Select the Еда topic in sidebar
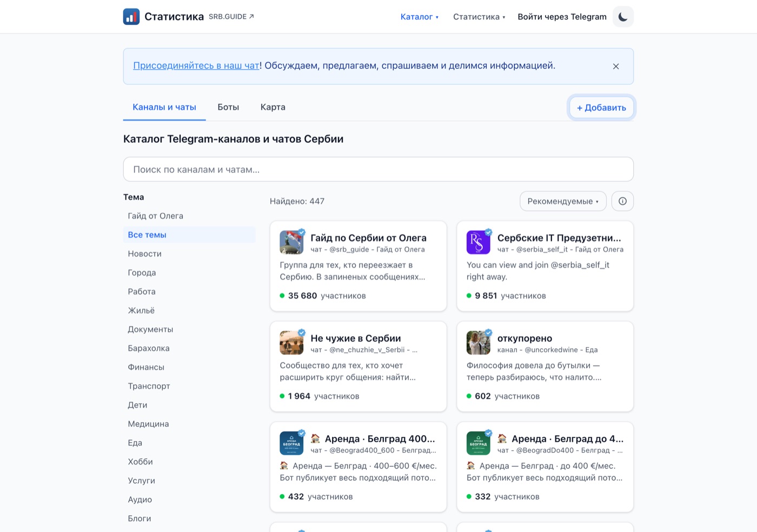Viewport: 757px width, 532px height. [189, 443]
